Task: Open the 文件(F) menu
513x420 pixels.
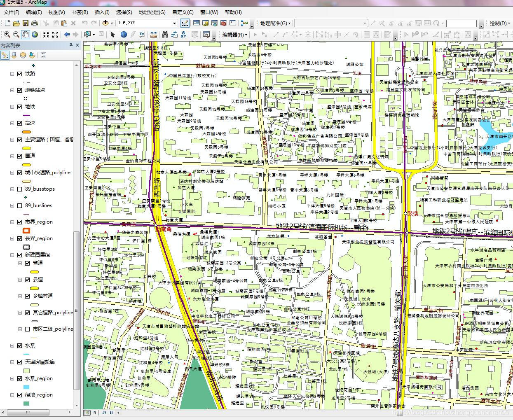Action: pyautogui.click(x=12, y=12)
